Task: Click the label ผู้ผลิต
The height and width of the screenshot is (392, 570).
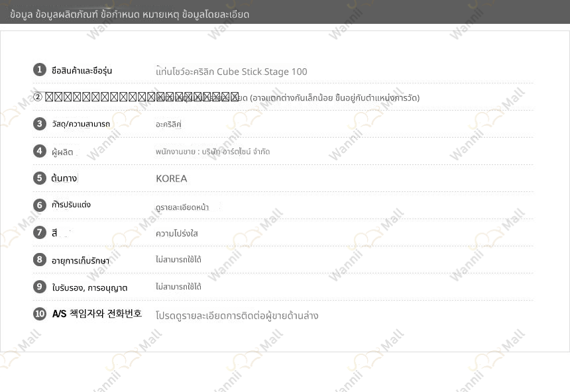Action: point(62,152)
